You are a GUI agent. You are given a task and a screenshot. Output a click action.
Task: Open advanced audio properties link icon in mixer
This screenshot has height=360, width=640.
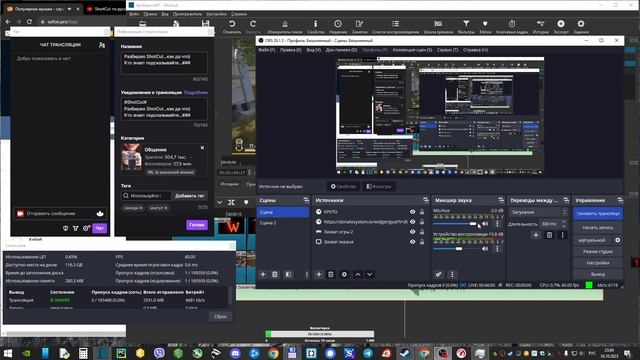coord(438,274)
